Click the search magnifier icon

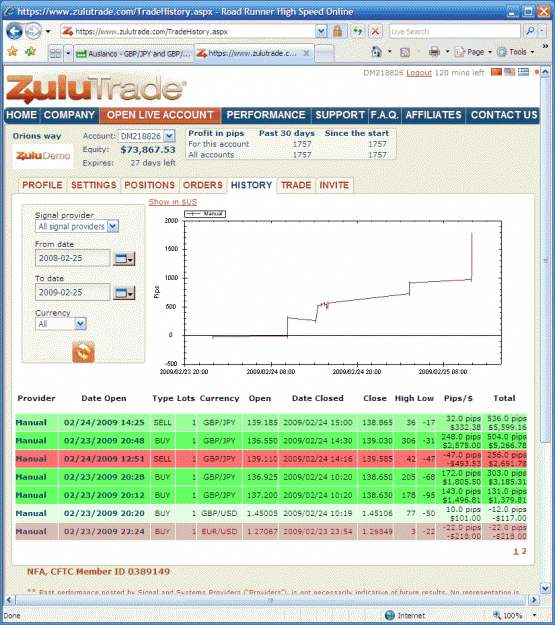[530, 31]
